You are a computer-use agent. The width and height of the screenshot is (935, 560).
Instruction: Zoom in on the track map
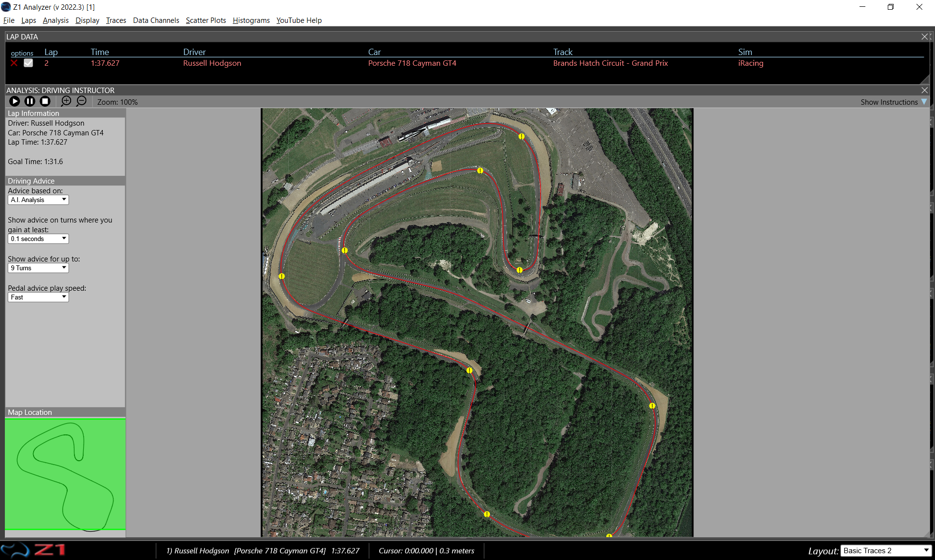(x=66, y=101)
